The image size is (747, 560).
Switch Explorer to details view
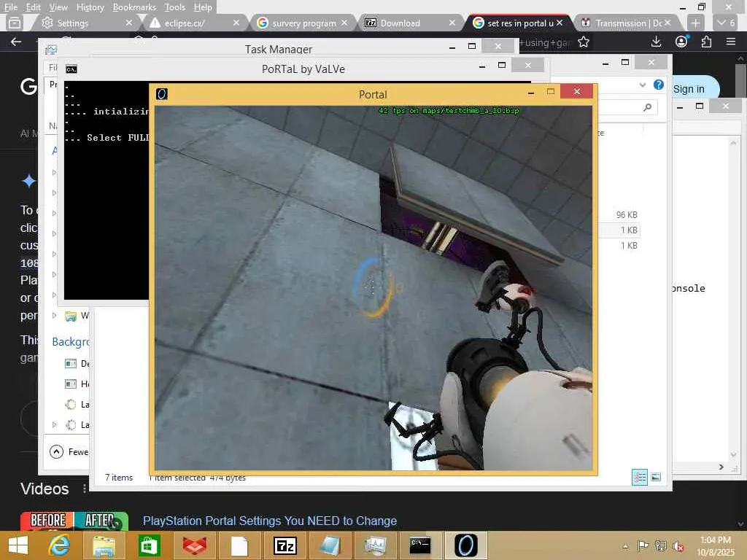(x=639, y=477)
